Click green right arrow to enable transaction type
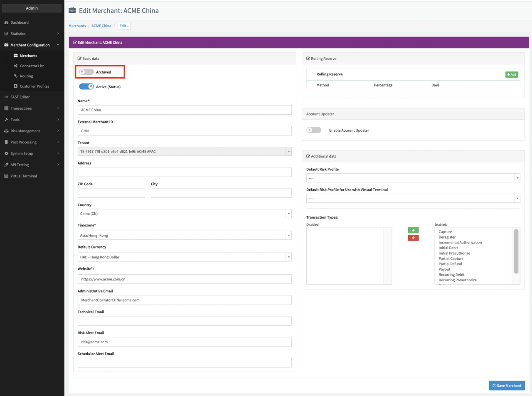Viewport: 532px width, 396px height. (x=413, y=230)
